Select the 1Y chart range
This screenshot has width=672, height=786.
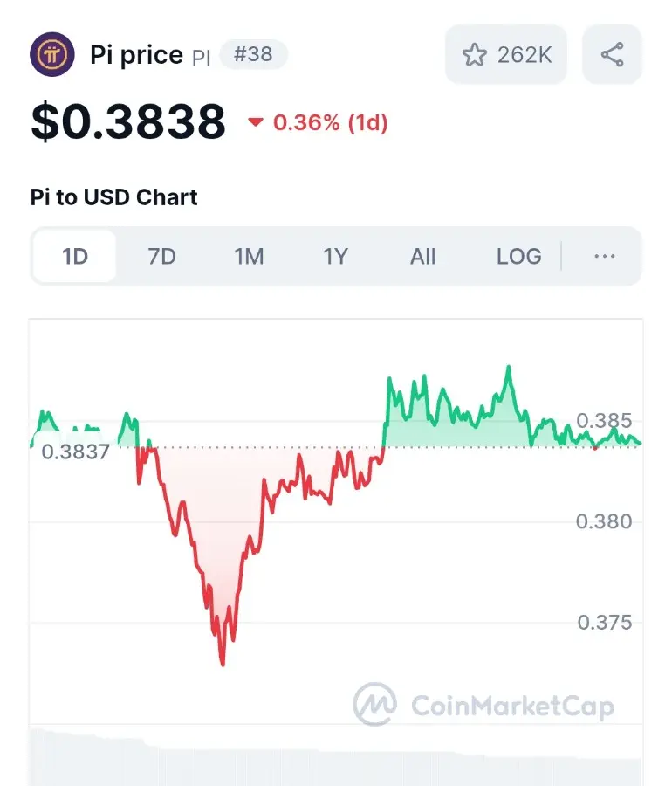pyautogui.click(x=335, y=256)
